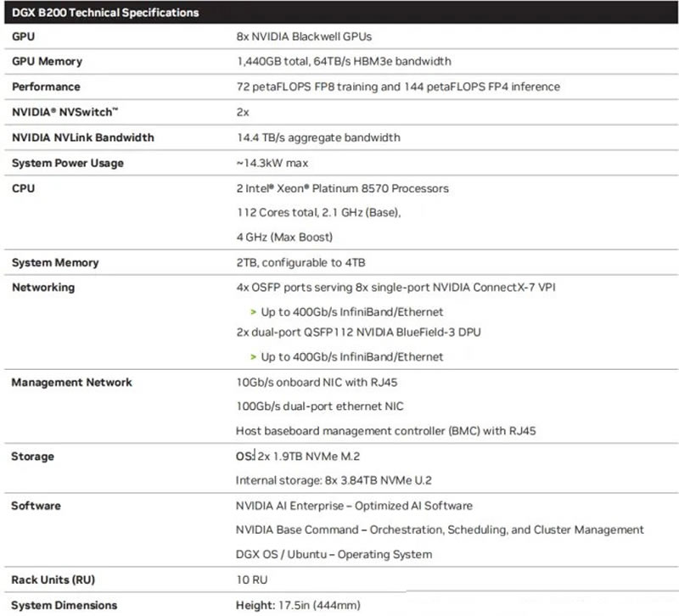Click first 'Up to 400Gb/s InfiniBand/Ethernet' bullet under OSFP ports
The image size is (679, 616).
352,312
